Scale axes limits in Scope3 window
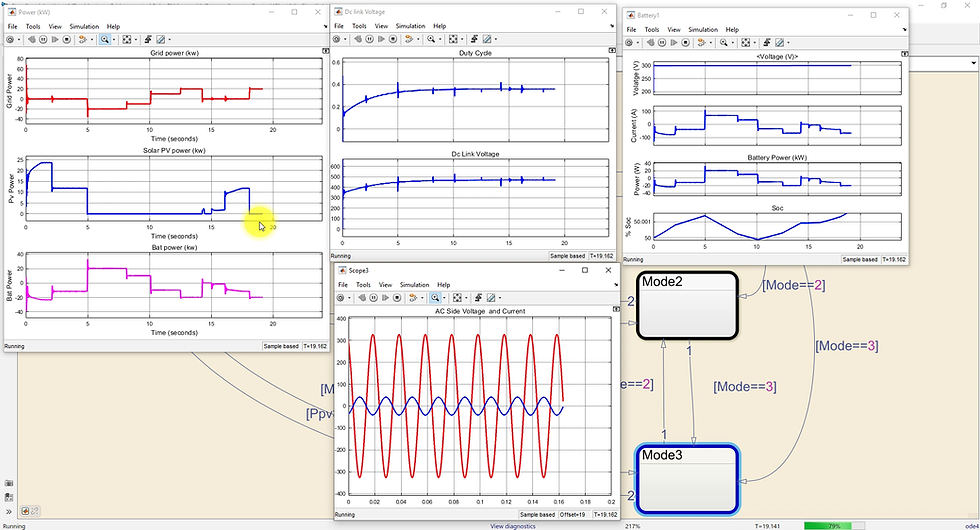980x530 pixels. [x=457, y=298]
